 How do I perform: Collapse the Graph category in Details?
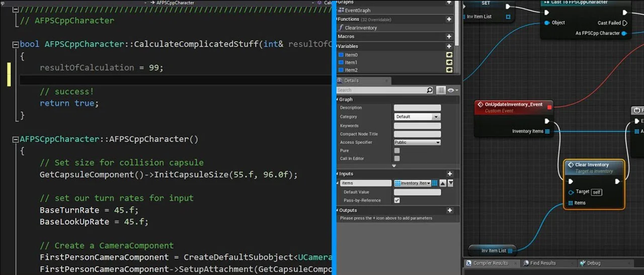(x=338, y=100)
